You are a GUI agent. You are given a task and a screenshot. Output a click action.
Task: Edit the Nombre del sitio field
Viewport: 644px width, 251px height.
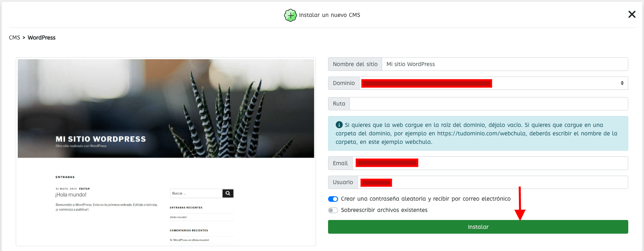pyautogui.click(x=505, y=64)
